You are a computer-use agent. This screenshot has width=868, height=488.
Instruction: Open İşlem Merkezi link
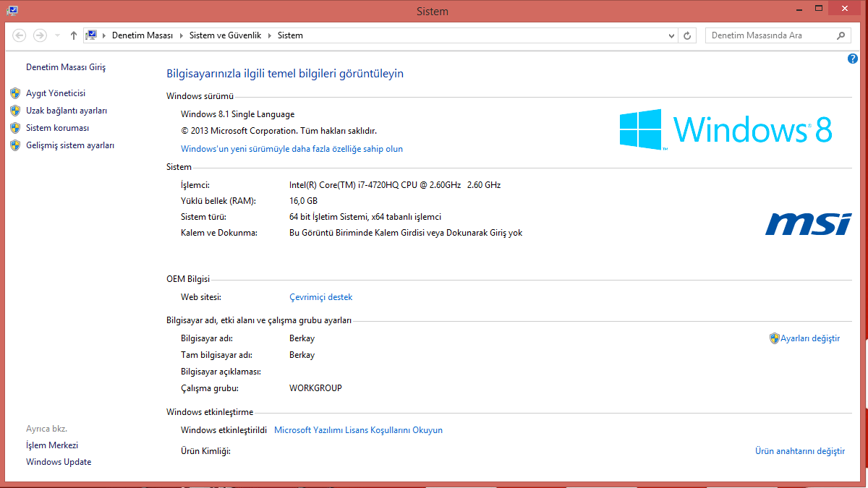click(52, 445)
